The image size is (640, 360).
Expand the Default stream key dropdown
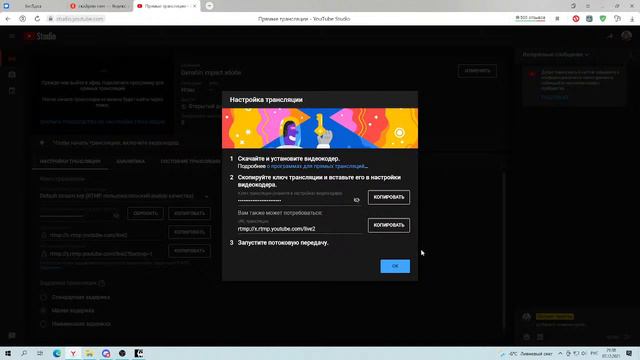[x=124, y=196]
